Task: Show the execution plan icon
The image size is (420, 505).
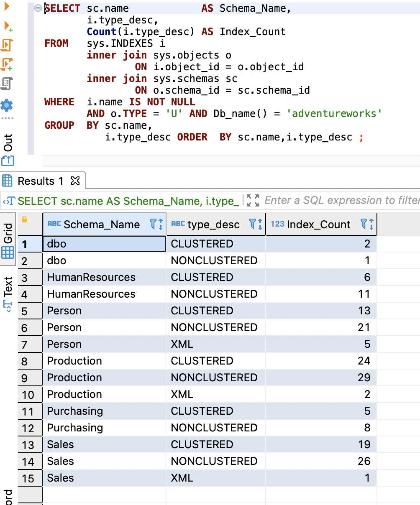Action: coord(6,83)
